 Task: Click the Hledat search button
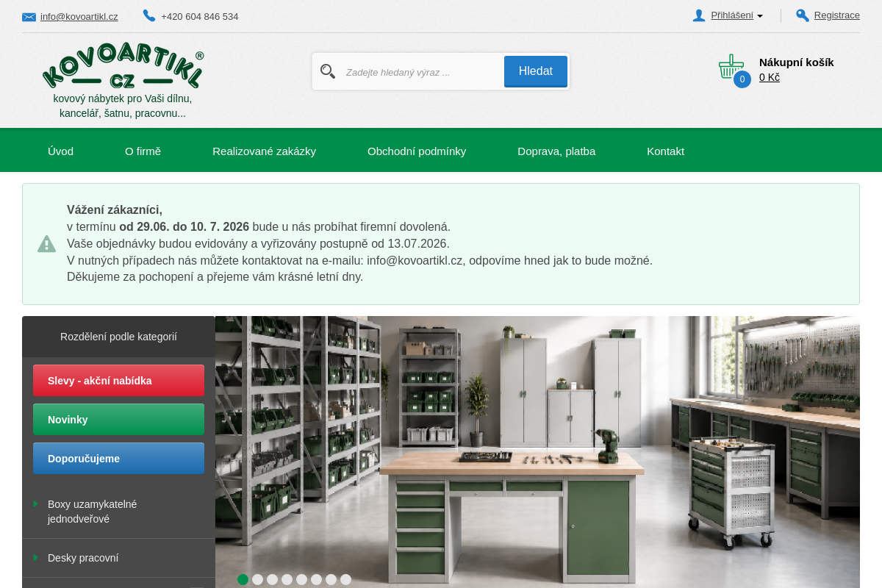pos(536,71)
